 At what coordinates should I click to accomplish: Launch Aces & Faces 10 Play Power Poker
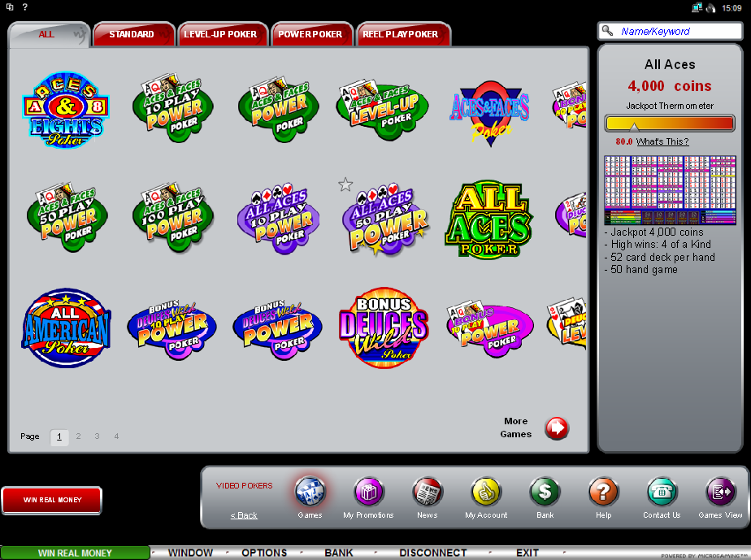coord(173,108)
